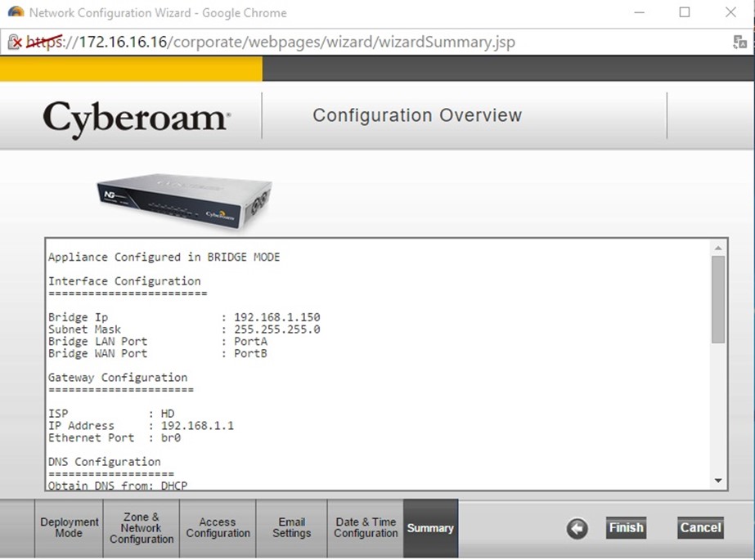
Task: Click the Bridge Ip value 192.168.1.150
Action: coord(276,317)
